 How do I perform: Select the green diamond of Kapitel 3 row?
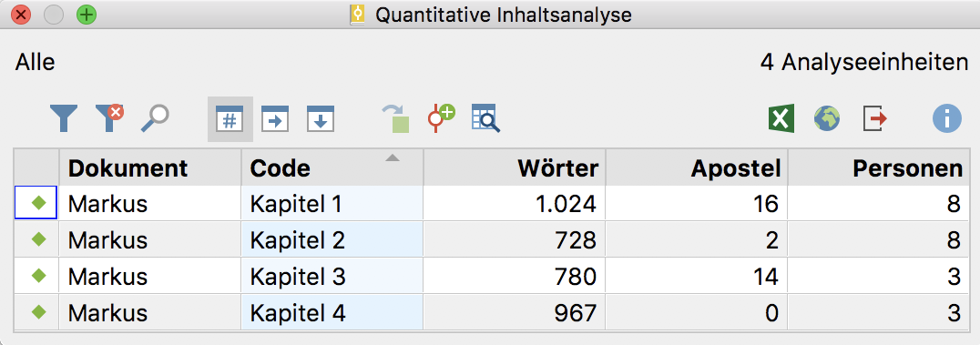[39, 275]
